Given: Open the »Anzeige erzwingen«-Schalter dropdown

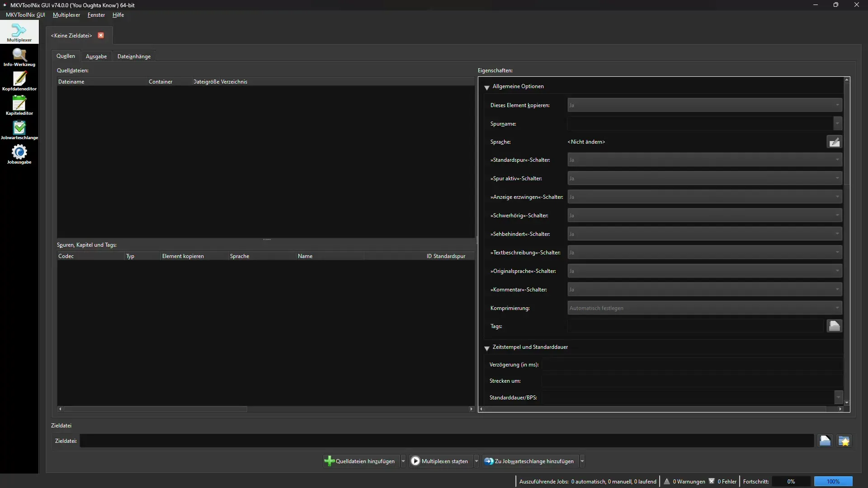Looking at the screenshot, I should (x=704, y=197).
